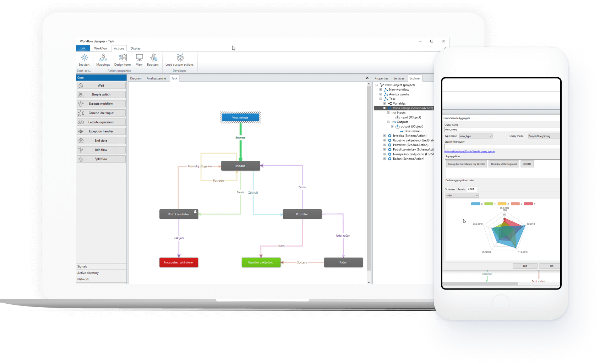Click the Query name input field
Image resolution: width=600 pixels, height=364 pixels.
click(502, 129)
